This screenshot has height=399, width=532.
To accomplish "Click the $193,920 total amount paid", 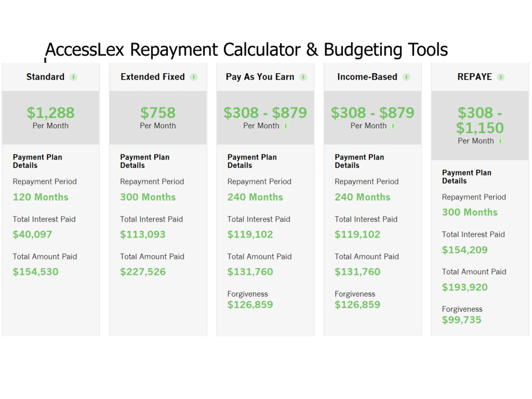I will pyautogui.click(x=465, y=287).
